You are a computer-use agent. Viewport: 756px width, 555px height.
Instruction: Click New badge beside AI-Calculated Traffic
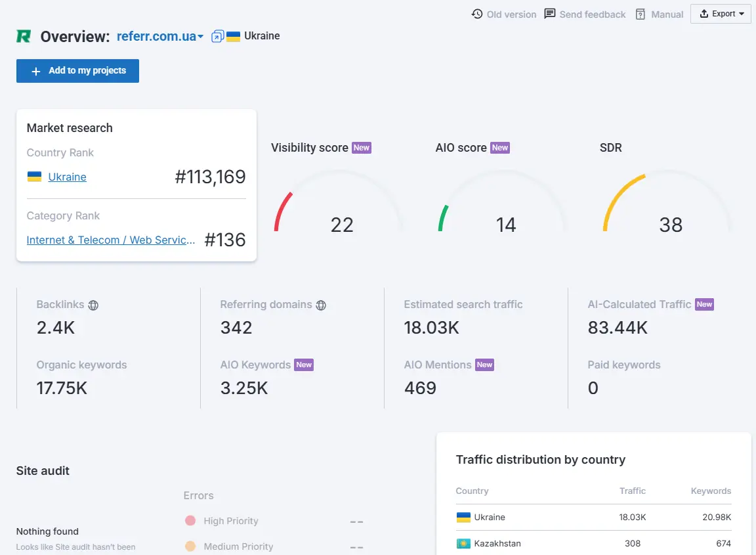[704, 304]
